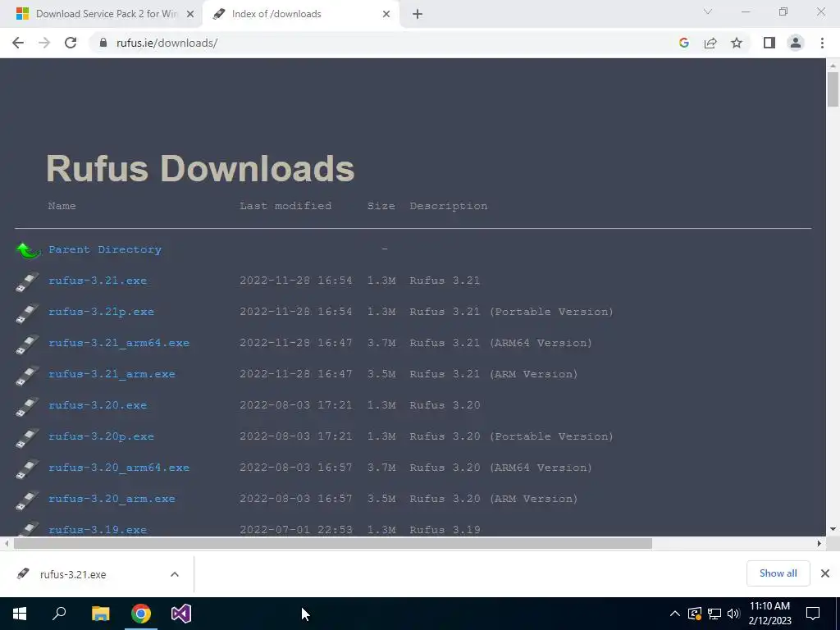The image size is (840, 630).
Task: Select the Index of /downloads tab
Action: tap(301, 14)
